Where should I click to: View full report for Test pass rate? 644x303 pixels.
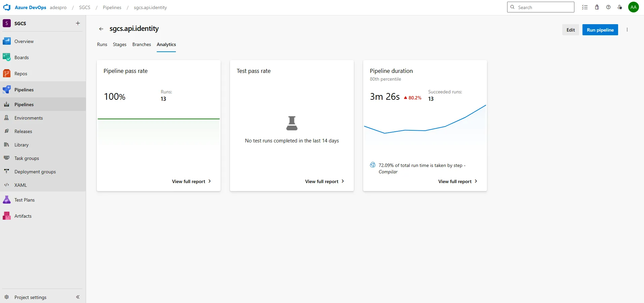(x=325, y=181)
